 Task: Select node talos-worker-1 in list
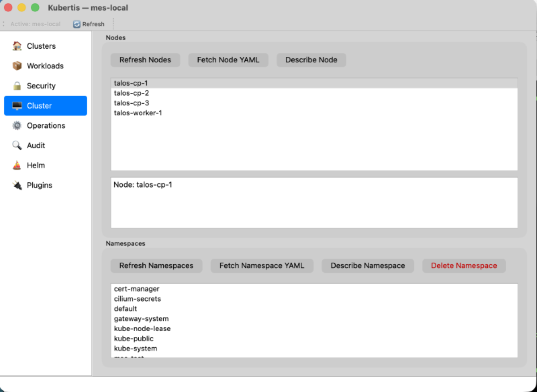click(314, 113)
